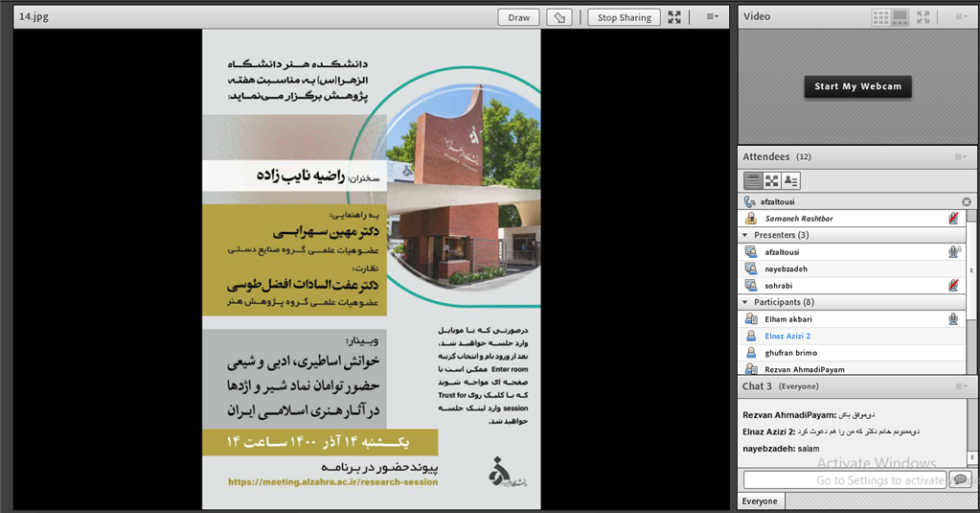Select the attendee status view icon
Image resolution: width=980 pixels, height=513 pixels.
(790, 181)
